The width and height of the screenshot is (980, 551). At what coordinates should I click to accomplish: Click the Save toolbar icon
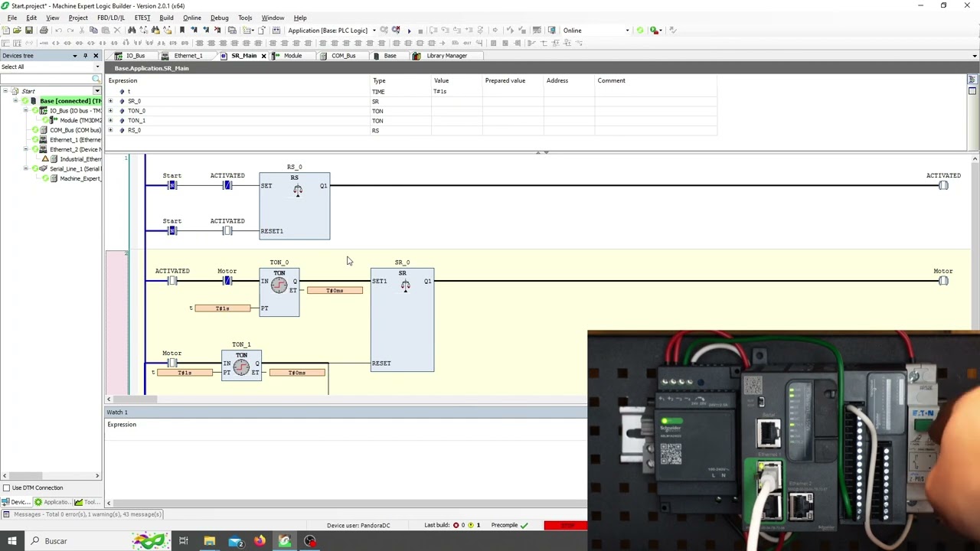29,30
